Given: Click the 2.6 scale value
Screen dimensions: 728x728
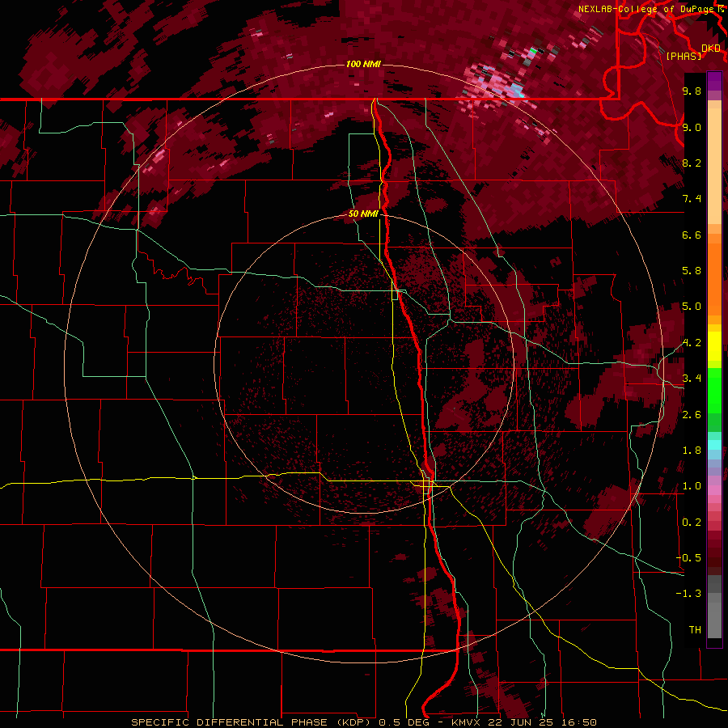Looking at the screenshot, I should click(692, 415).
